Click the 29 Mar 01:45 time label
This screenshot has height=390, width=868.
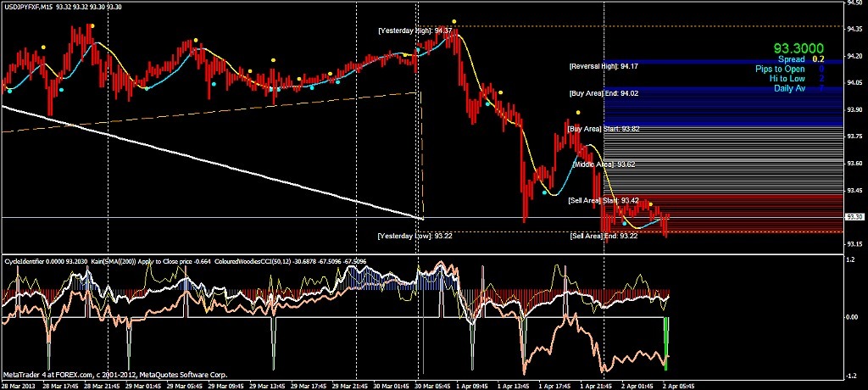pyautogui.click(x=142, y=386)
